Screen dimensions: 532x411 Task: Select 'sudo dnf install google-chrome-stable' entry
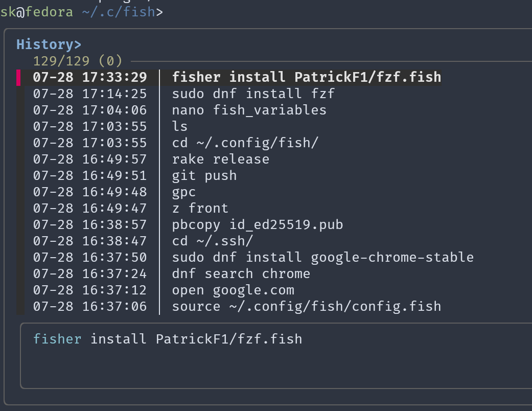point(322,257)
